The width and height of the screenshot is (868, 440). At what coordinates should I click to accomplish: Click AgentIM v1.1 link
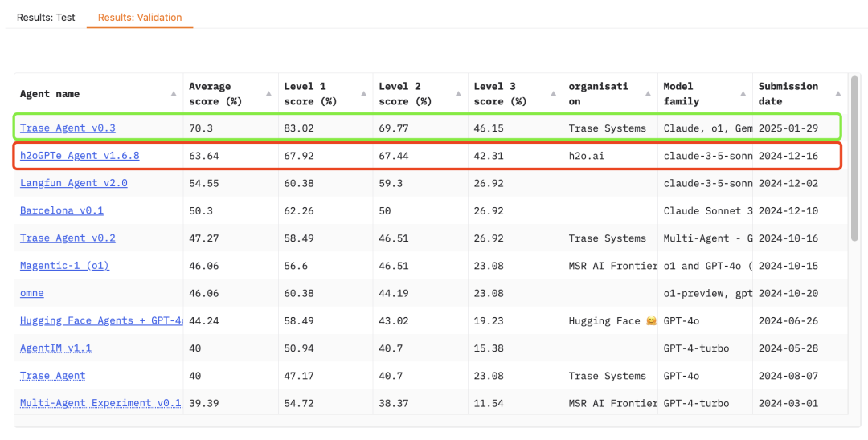pyautogui.click(x=55, y=348)
